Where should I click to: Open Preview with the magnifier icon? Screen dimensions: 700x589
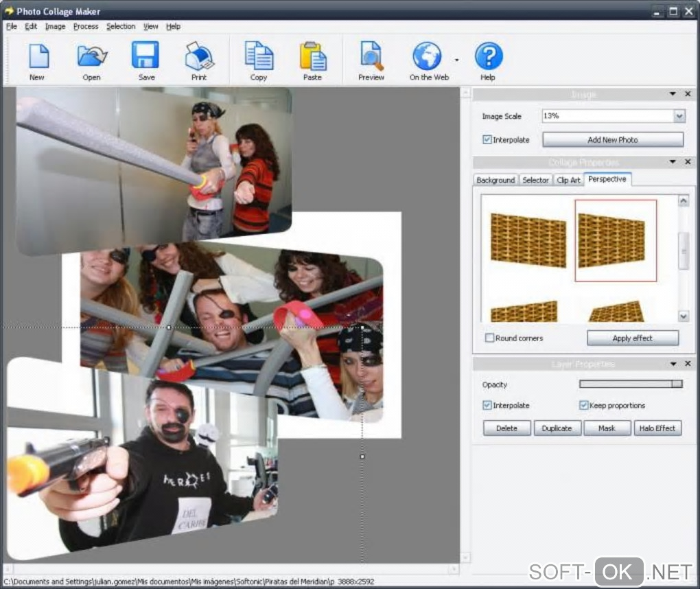pos(371,56)
